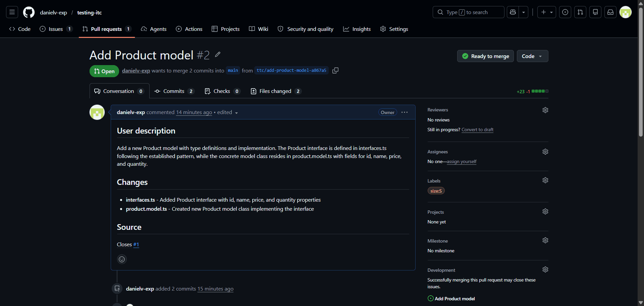
Task: Open issues icon in the top header
Action: [x=565, y=12]
